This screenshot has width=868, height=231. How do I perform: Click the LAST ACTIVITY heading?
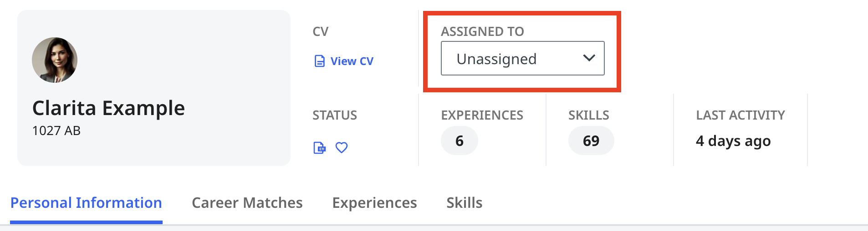coord(740,115)
